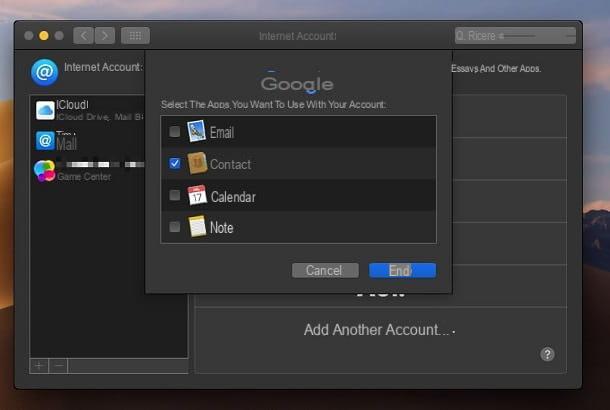Viewport: 610px width, 410px height.
Task: Click the forward navigation arrow
Action: point(105,36)
